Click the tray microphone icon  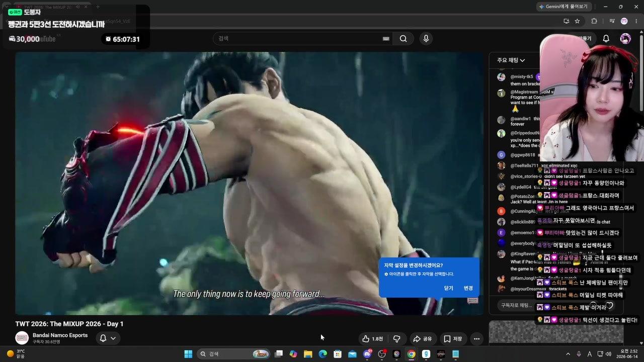coord(579,354)
